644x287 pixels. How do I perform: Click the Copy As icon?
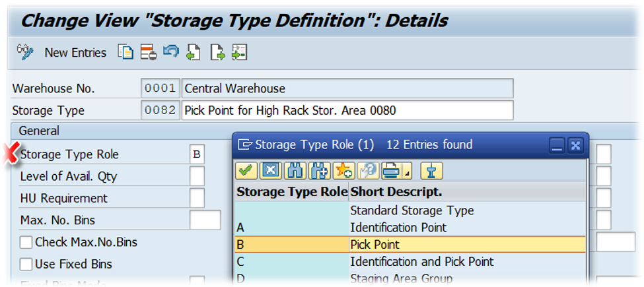point(125,53)
